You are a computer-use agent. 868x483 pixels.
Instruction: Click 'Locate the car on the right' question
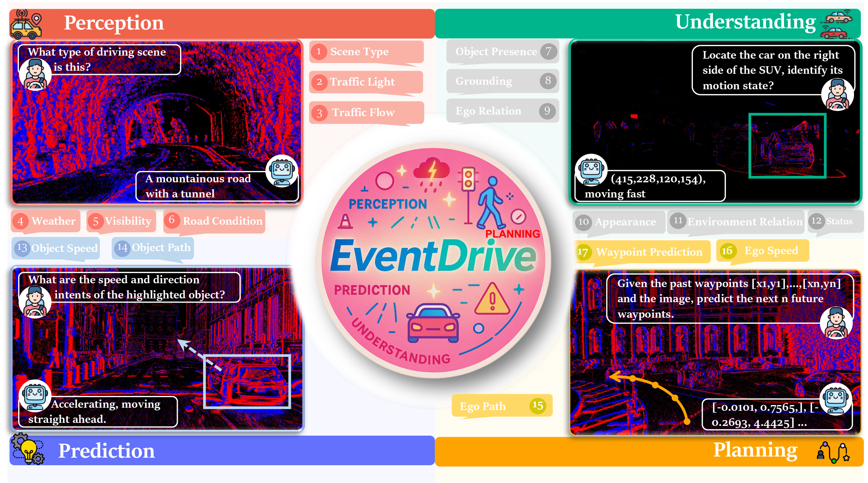coord(773,70)
